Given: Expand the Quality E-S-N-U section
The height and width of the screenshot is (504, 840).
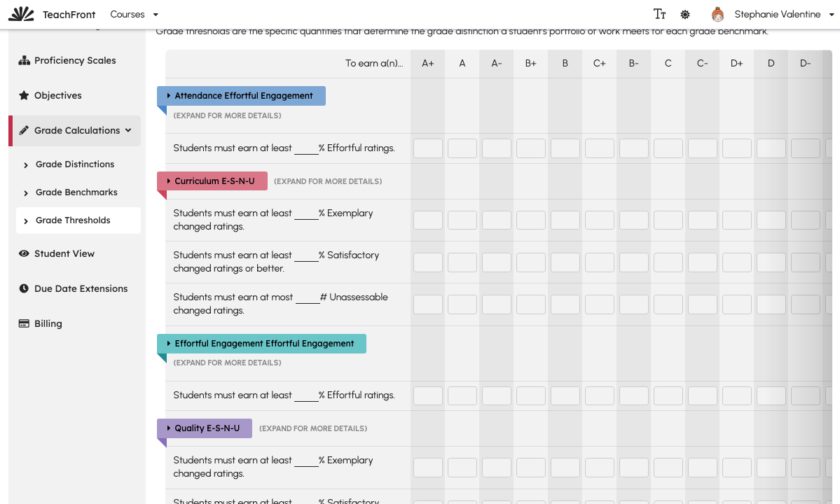Looking at the screenshot, I should click(x=205, y=428).
